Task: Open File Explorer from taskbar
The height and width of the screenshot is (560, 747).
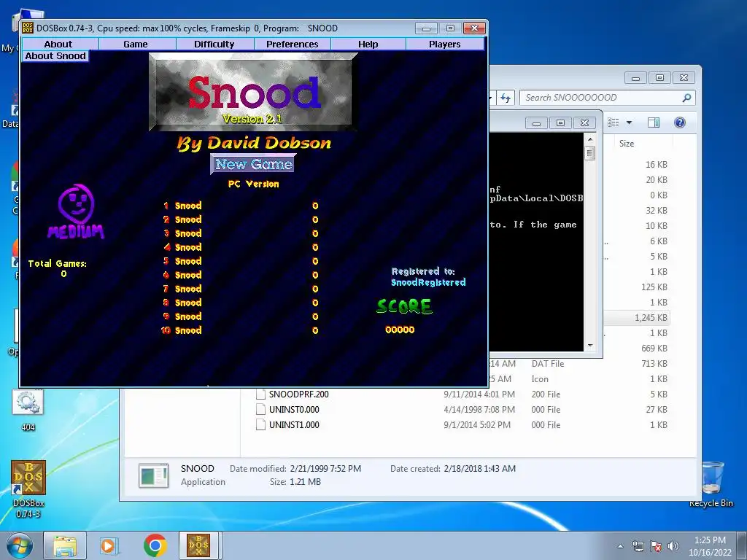Action: [65, 545]
